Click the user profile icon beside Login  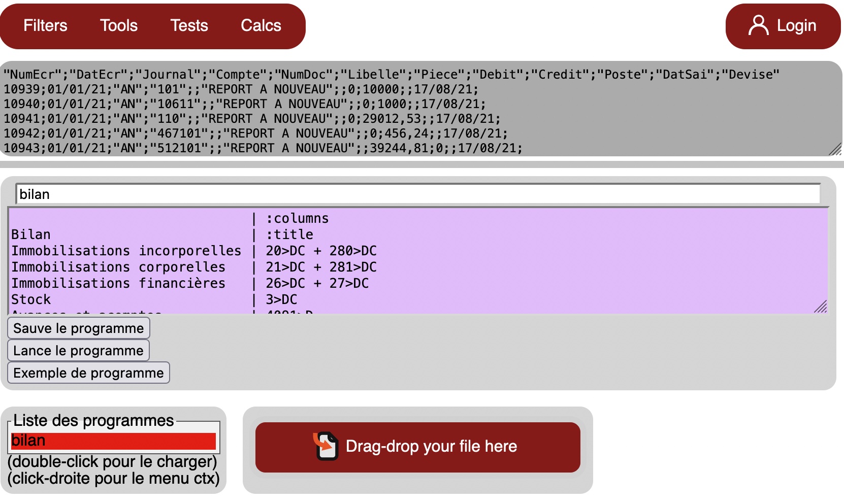pos(758,25)
